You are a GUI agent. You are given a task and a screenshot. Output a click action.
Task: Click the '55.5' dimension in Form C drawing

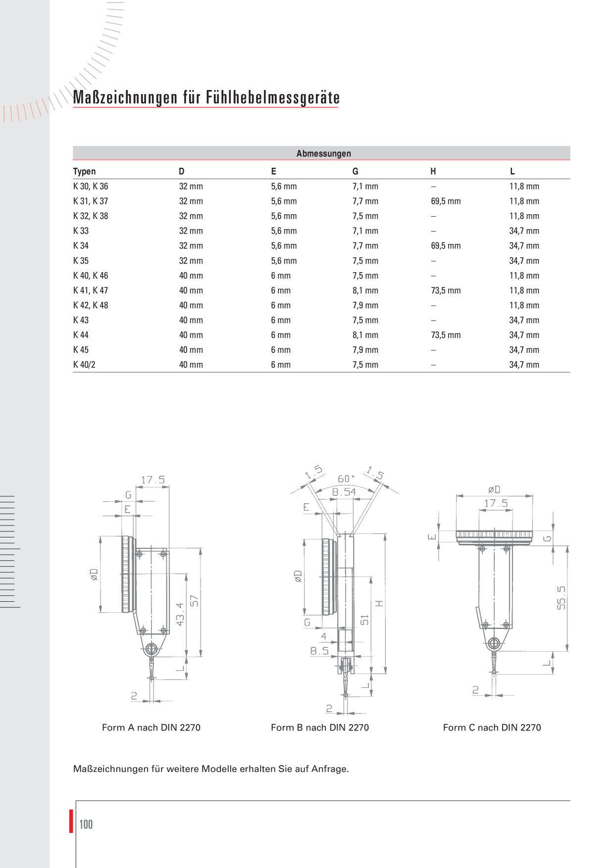[561, 597]
